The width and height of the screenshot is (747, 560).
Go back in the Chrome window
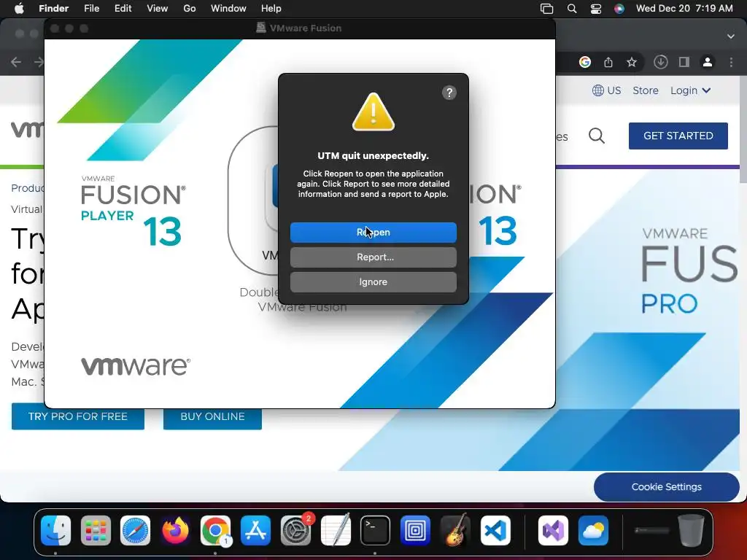[x=16, y=62]
